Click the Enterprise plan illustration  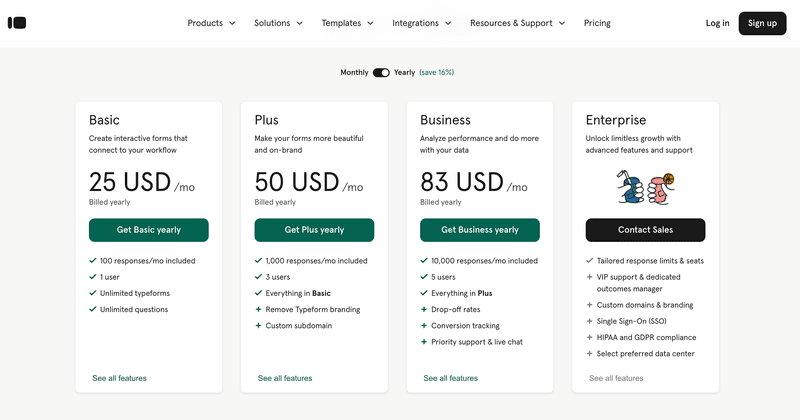[645, 186]
